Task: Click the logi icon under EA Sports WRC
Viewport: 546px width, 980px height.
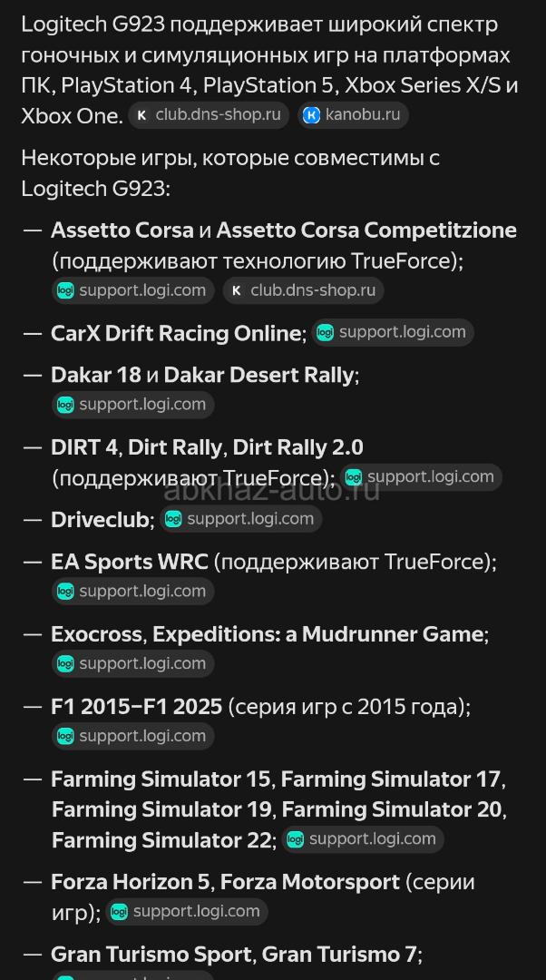Action: 65,592
